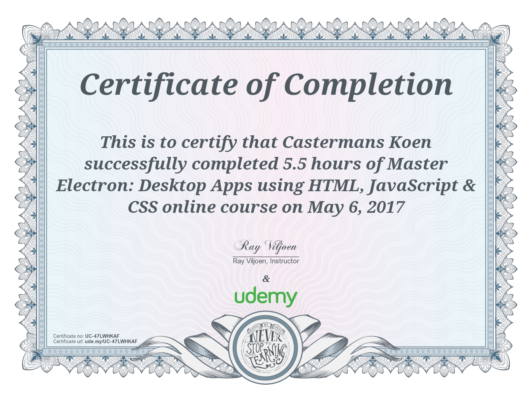Screen dimensions: 532x397
Task: Click the green Udemy logo
Action: click(x=266, y=297)
